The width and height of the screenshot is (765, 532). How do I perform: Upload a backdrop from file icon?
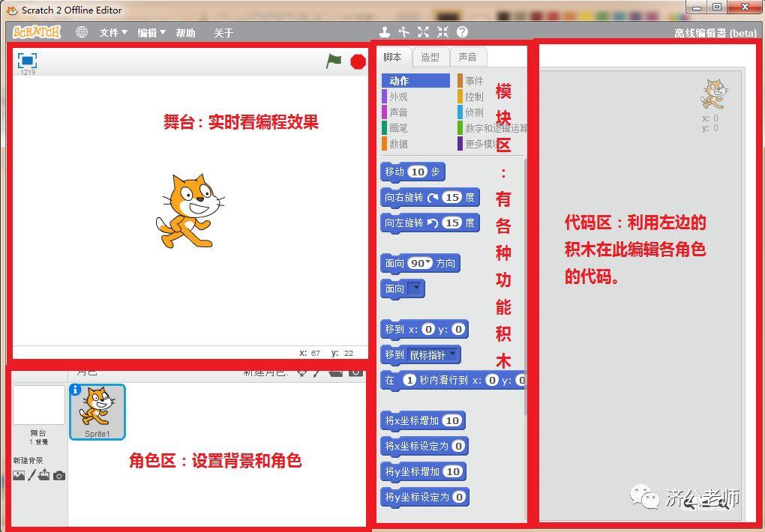[44, 474]
